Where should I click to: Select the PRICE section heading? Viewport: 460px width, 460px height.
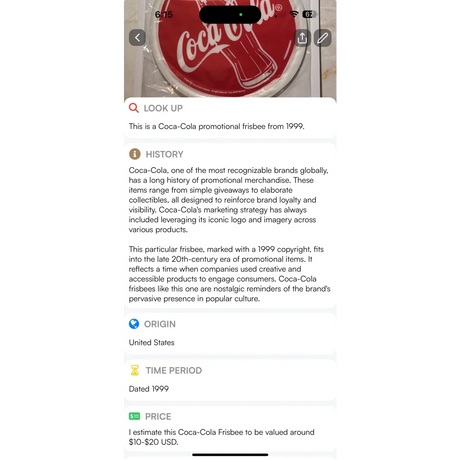pyautogui.click(x=158, y=416)
